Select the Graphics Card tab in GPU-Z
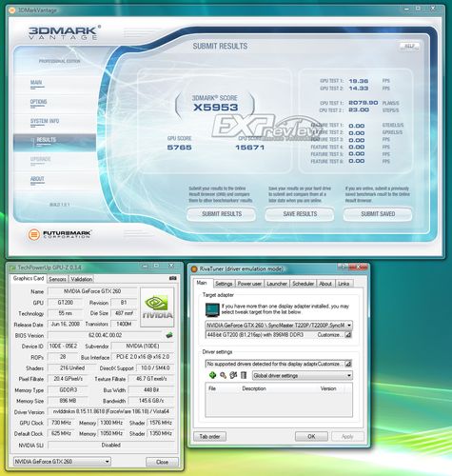Image resolution: width=452 pixels, height=476 pixels. [29, 278]
